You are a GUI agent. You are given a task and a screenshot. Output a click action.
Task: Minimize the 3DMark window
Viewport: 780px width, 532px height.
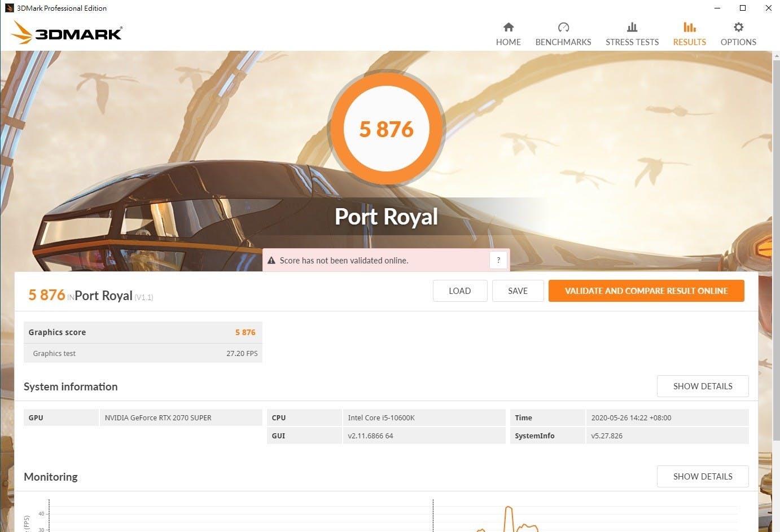click(717, 8)
